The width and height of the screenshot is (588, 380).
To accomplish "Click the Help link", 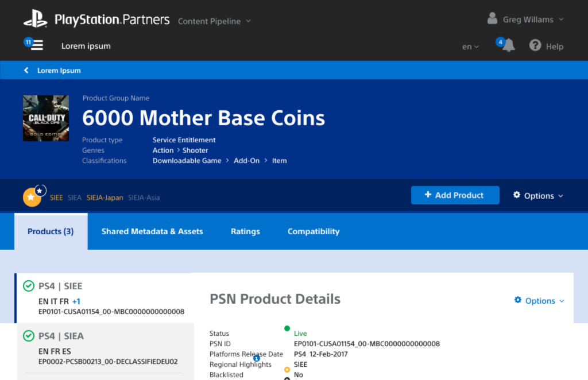I will (554, 46).
